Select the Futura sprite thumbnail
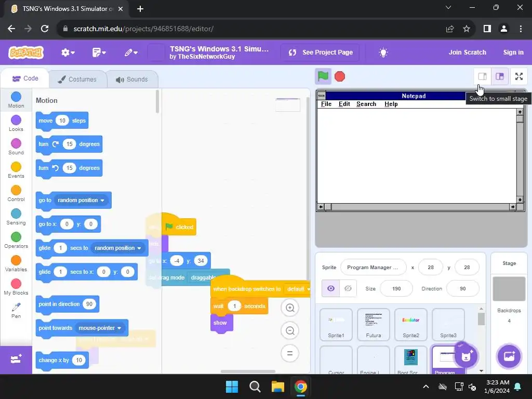 [x=373, y=324]
